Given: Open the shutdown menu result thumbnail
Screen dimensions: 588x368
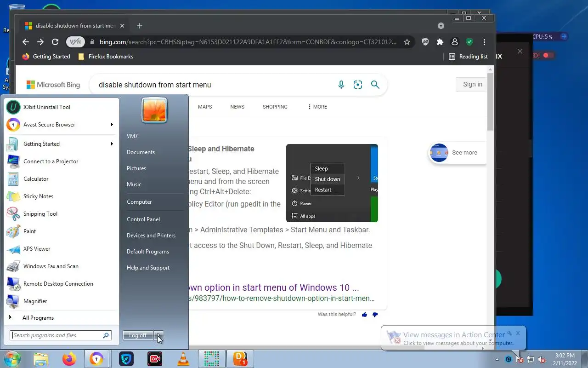Looking at the screenshot, I should (332, 183).
